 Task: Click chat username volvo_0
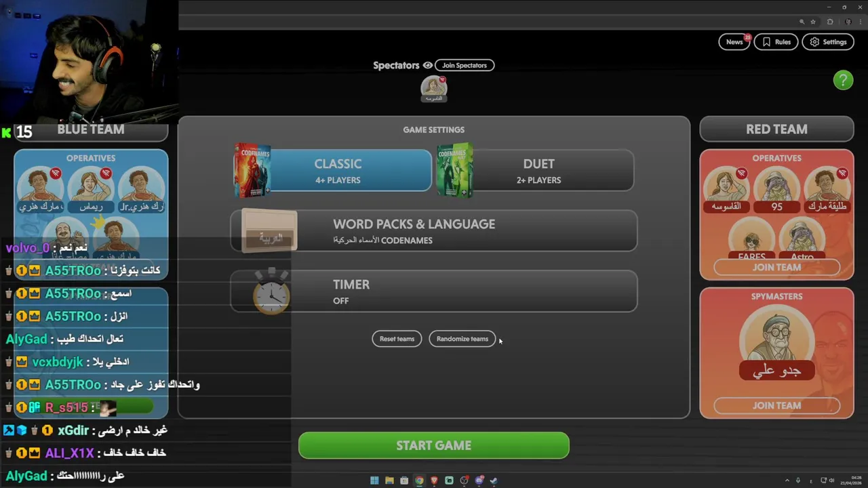28,248
